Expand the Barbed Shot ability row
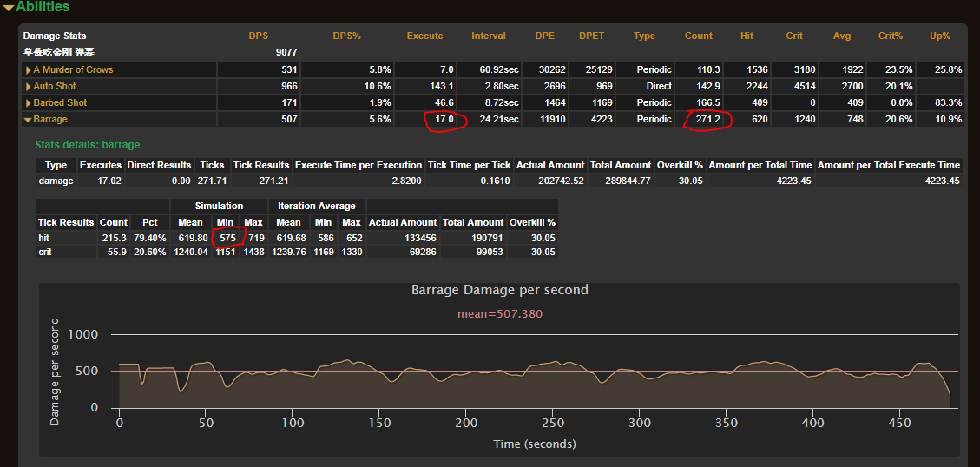Image resolution: width=980 pixels, height=467 pixels. [59, 102]
